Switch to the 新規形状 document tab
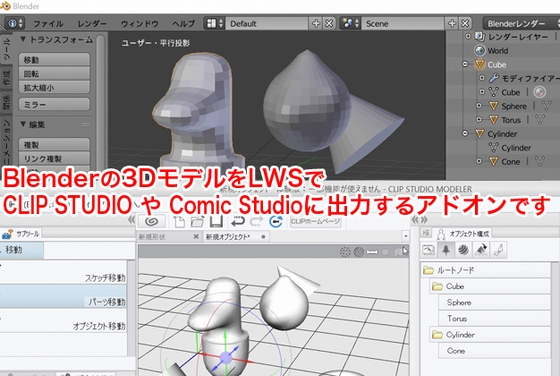Viewport: 560px width, 376px height. coord(169,236)
